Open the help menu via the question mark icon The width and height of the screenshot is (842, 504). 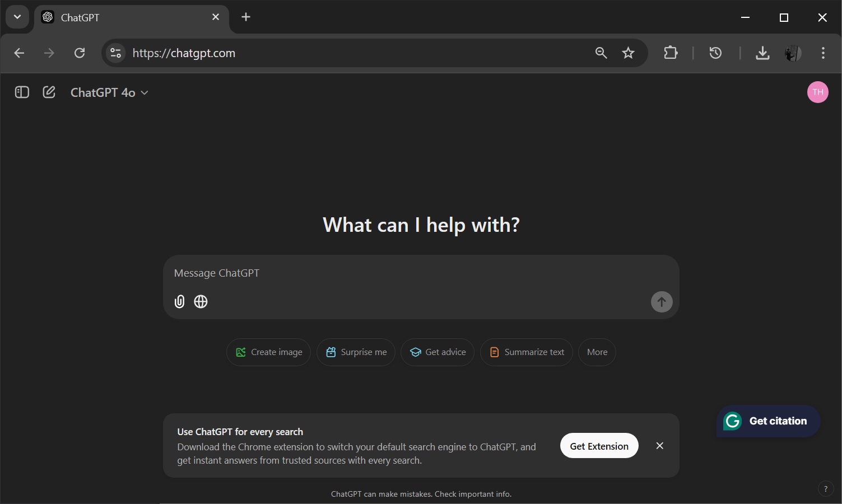[x=825, y=488]
